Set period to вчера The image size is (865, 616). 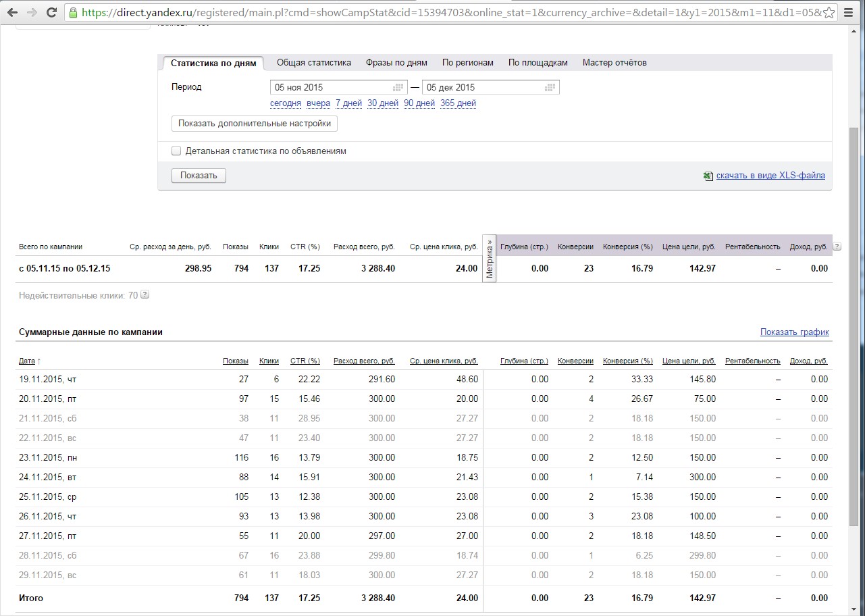pos(318,103)
